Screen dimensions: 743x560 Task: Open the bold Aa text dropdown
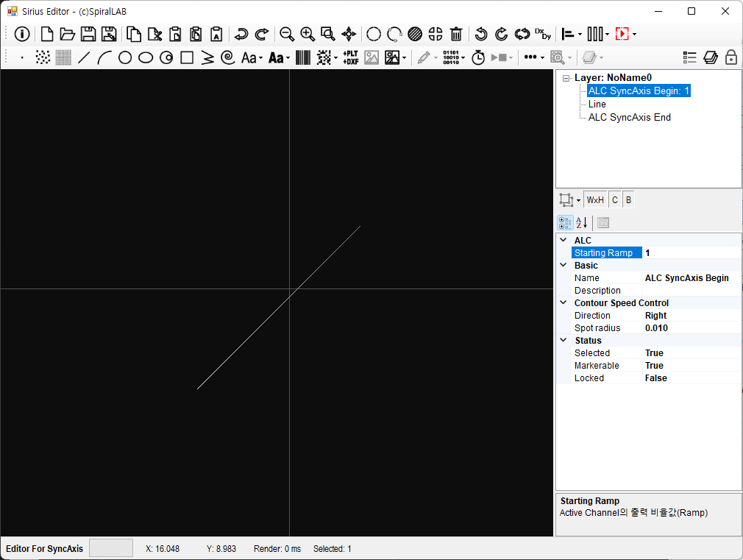288,58
